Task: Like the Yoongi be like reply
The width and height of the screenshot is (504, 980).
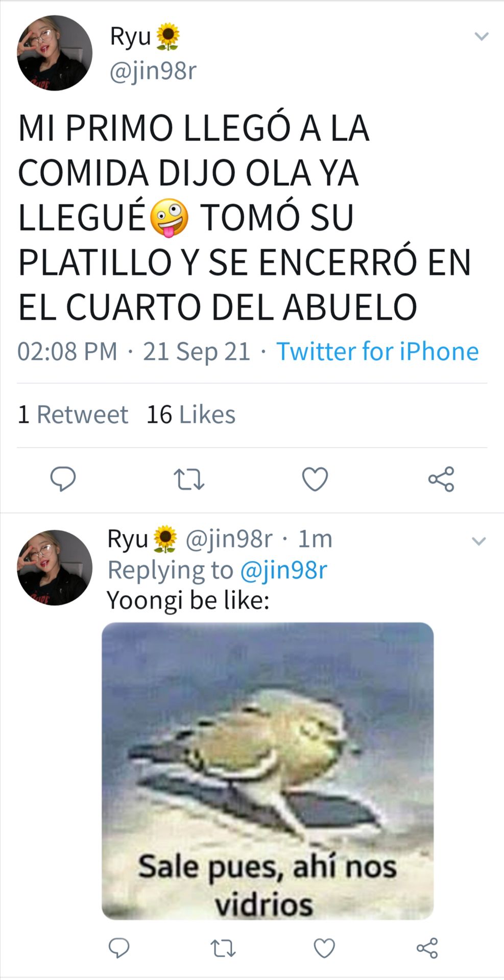Action: [324, 948]
